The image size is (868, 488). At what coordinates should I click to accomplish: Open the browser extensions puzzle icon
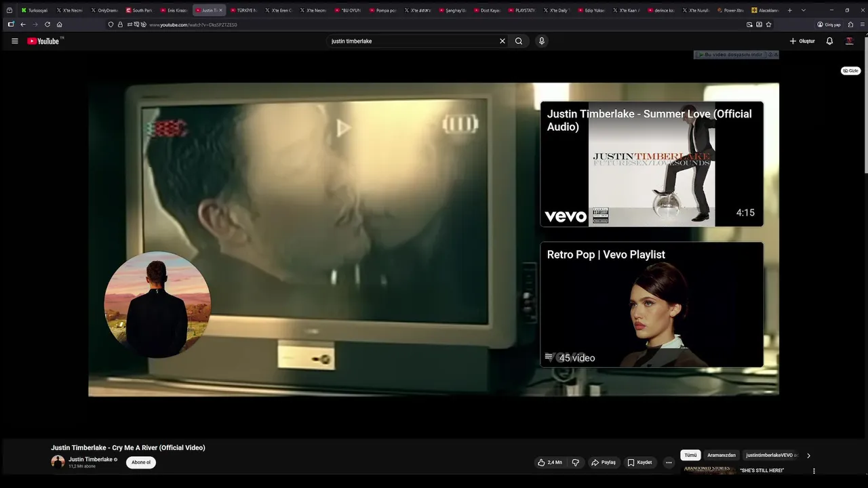click(851, 24)
